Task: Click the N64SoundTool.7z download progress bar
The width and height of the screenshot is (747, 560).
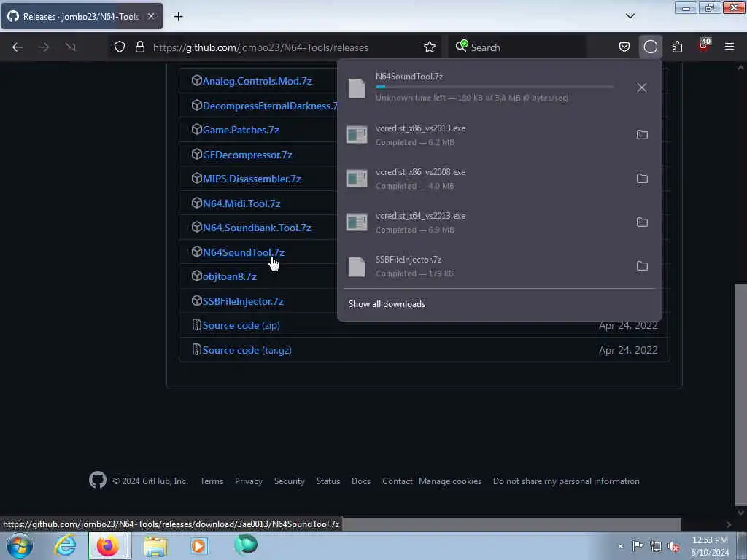Action: click(494, 87)
